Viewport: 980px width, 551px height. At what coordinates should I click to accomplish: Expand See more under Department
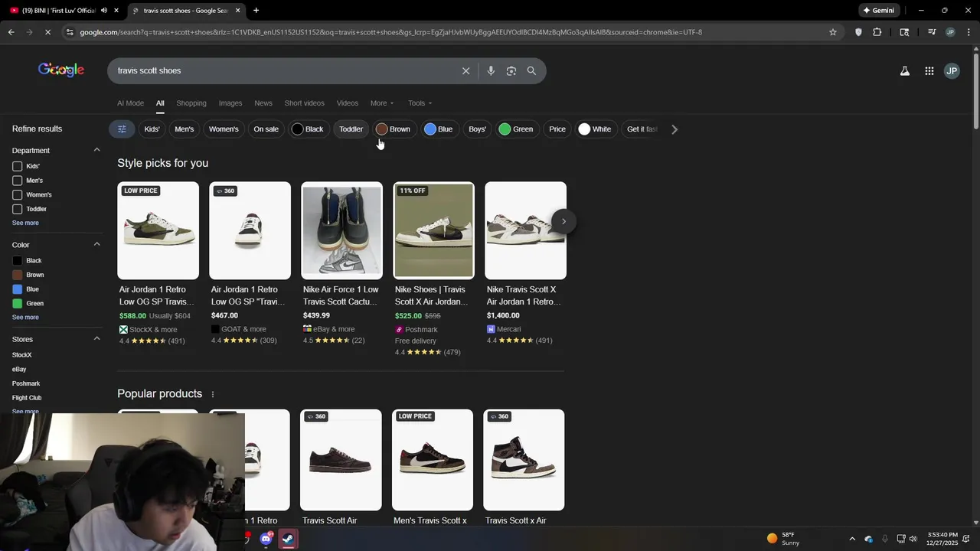(25, 223)
